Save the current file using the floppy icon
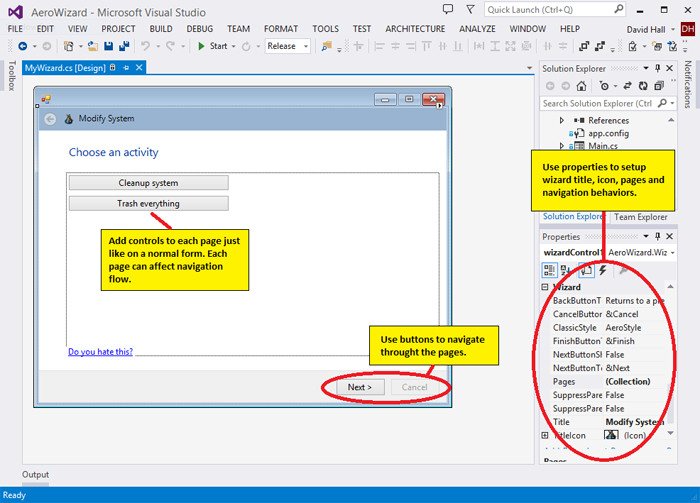This screenshot has width=700, height=503. point(108,46)
